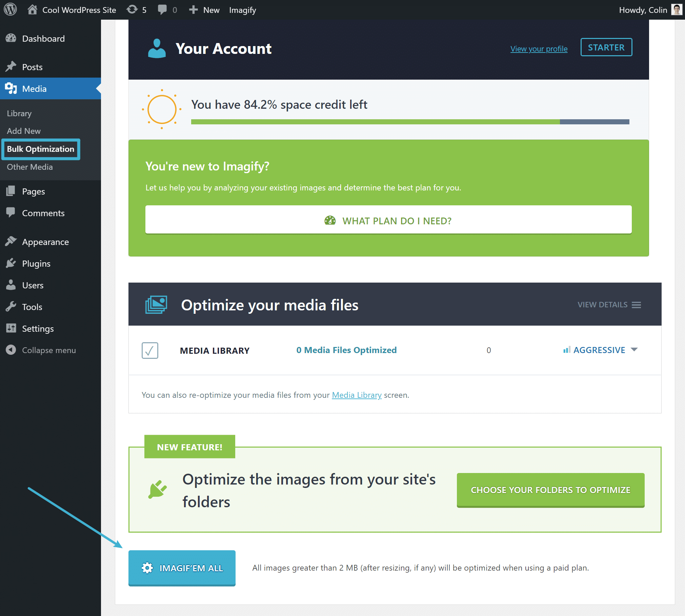This screenshot has height=616, width=685.
Task: Follow the View your profile link
Action: (539, 48)
